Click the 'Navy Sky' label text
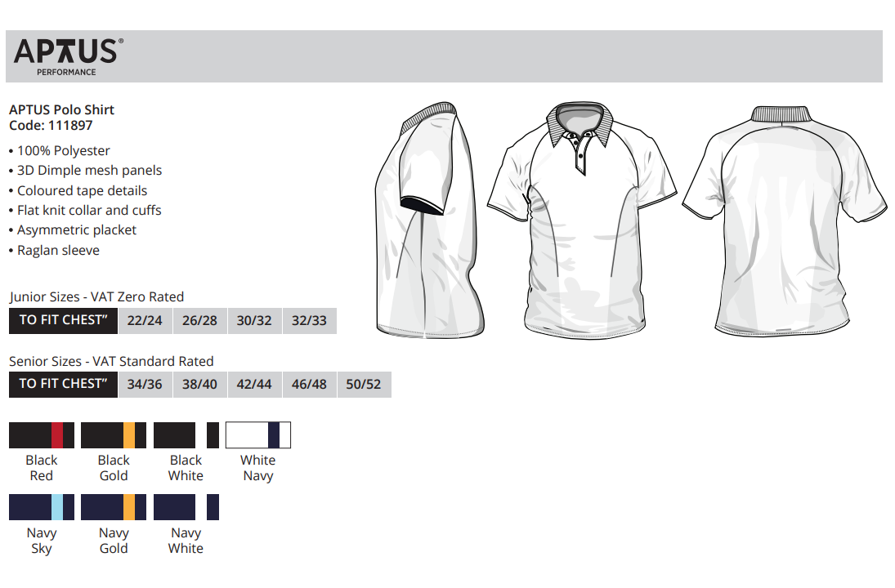Screen dimensions: 895x588 [42, 541]
